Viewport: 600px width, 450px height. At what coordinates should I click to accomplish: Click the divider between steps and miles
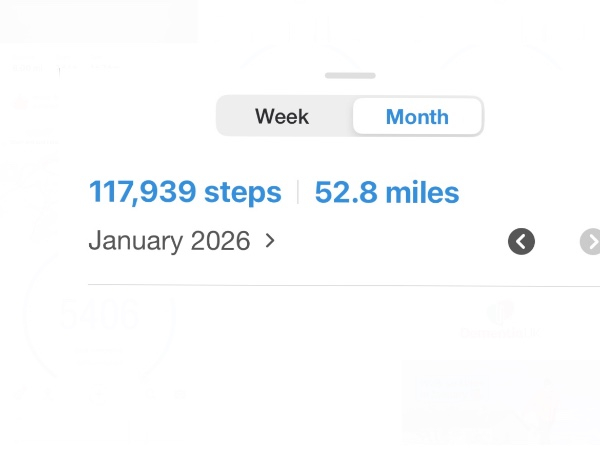tap(298, 192)
